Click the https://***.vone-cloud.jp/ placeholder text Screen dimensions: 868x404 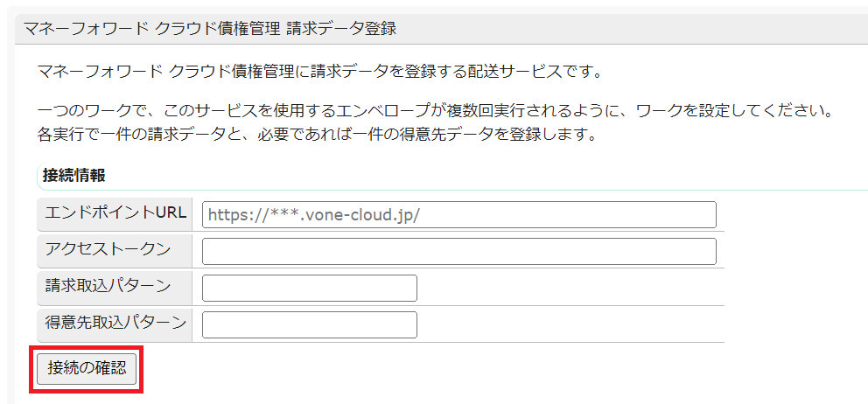313,214
